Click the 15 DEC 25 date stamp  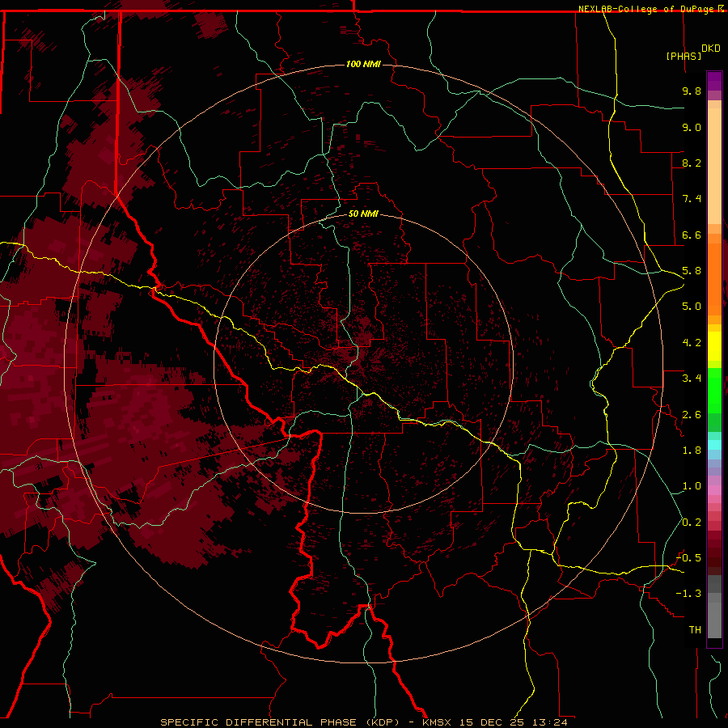coord(493,722)
